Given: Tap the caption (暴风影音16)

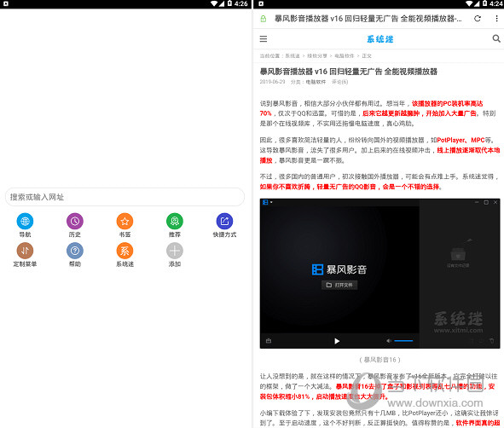Looking at the screenshot, I should coord(380,360).
